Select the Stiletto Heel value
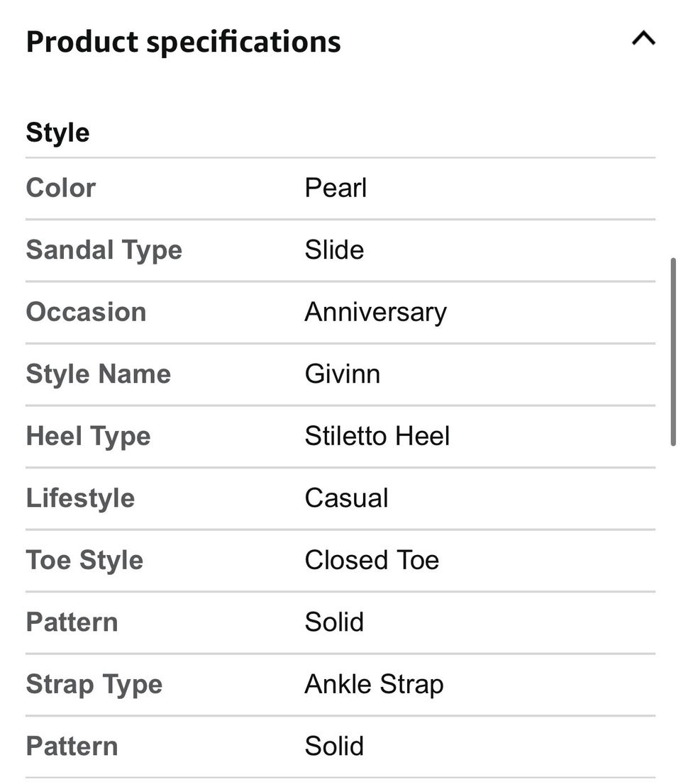The image size is (681, 784). 377,436
